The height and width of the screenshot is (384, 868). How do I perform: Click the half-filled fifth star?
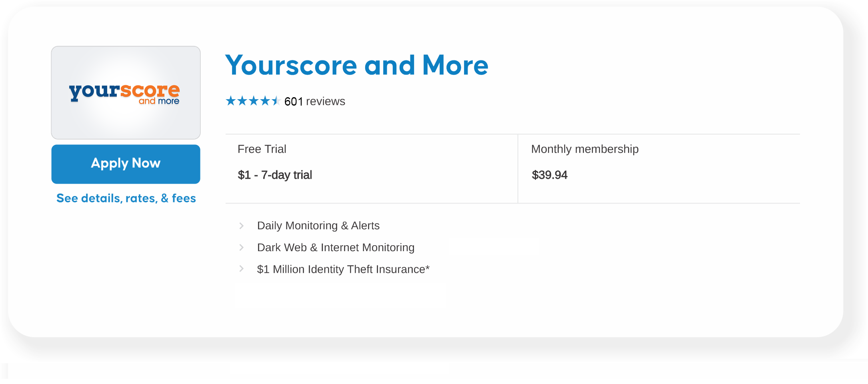[276, 101]
